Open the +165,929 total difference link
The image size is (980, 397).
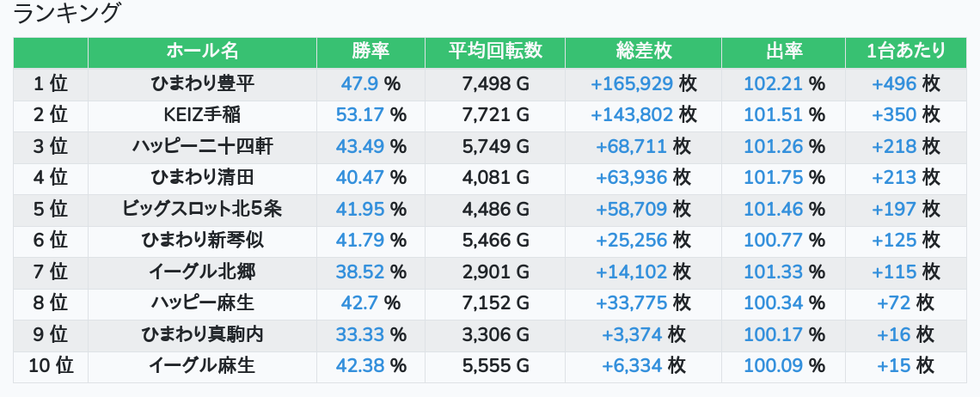point(632,84)
